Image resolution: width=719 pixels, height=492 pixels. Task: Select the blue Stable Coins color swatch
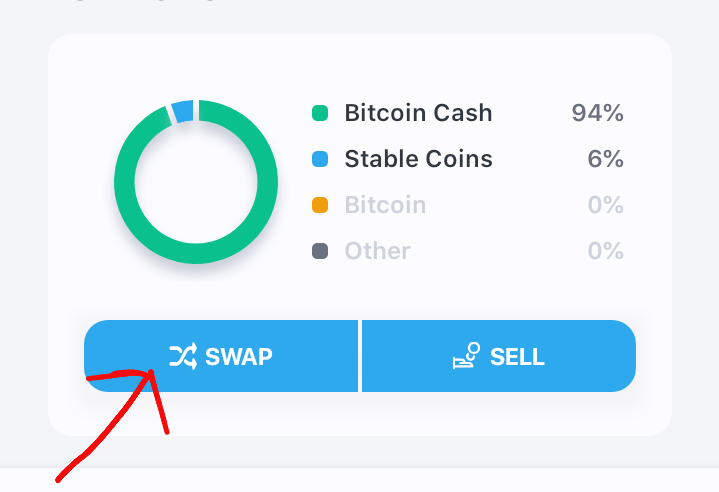(320, 159)
